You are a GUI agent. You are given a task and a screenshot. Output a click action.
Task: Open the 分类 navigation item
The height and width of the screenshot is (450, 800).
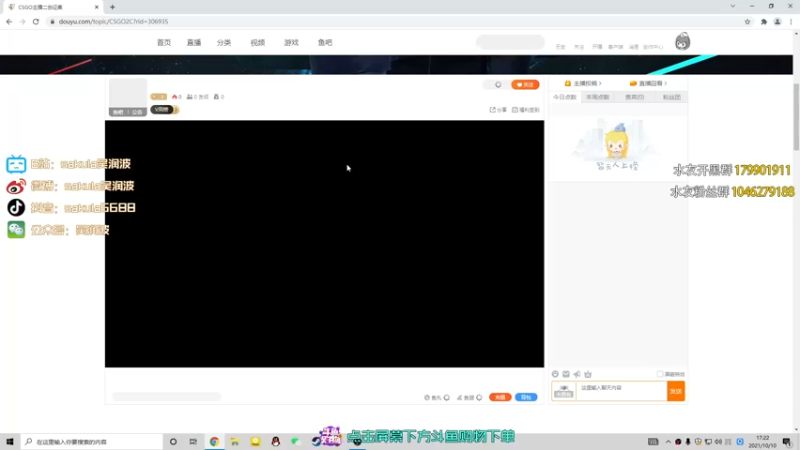(224, 42)
